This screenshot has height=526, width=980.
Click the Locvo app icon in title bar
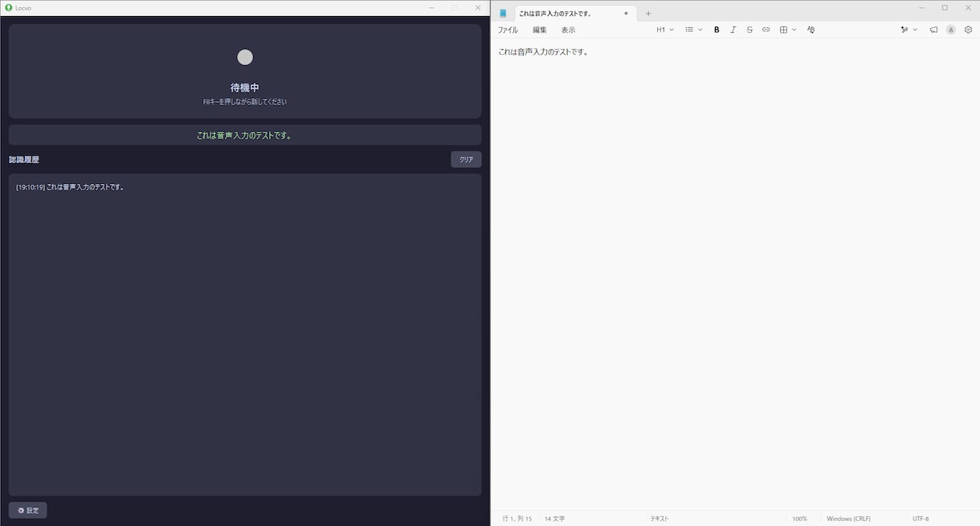[x=9, y=7]
